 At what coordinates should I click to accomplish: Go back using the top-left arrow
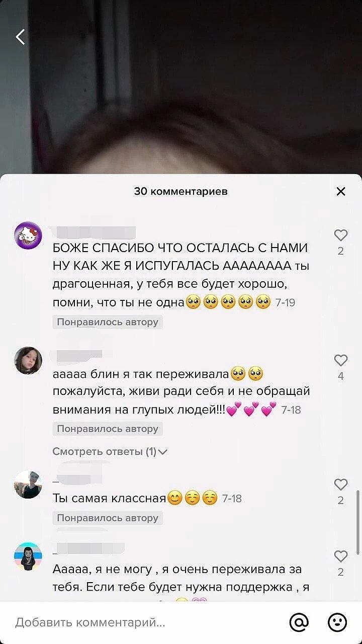tap(20, 37)
